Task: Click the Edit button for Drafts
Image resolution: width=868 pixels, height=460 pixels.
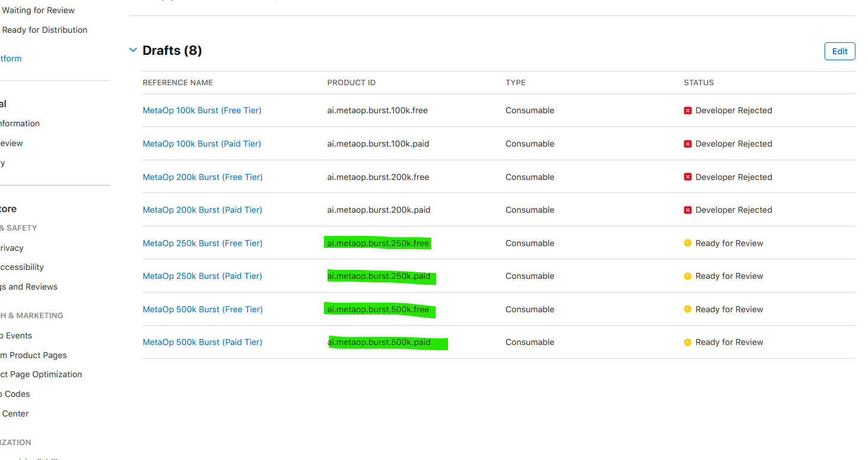Action: click(839, 51)
